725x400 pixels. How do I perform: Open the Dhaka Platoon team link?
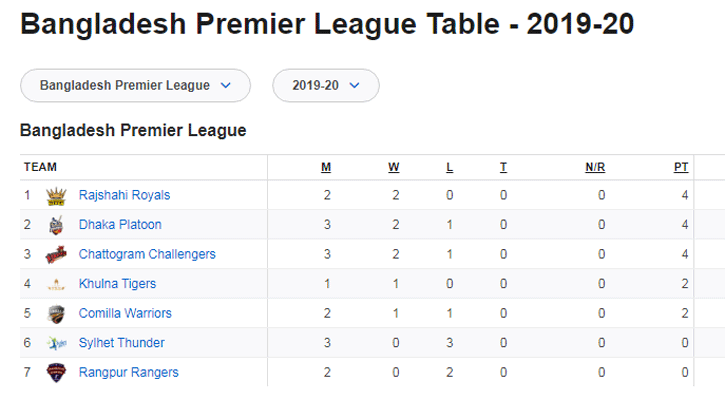[x=120, y=225]
